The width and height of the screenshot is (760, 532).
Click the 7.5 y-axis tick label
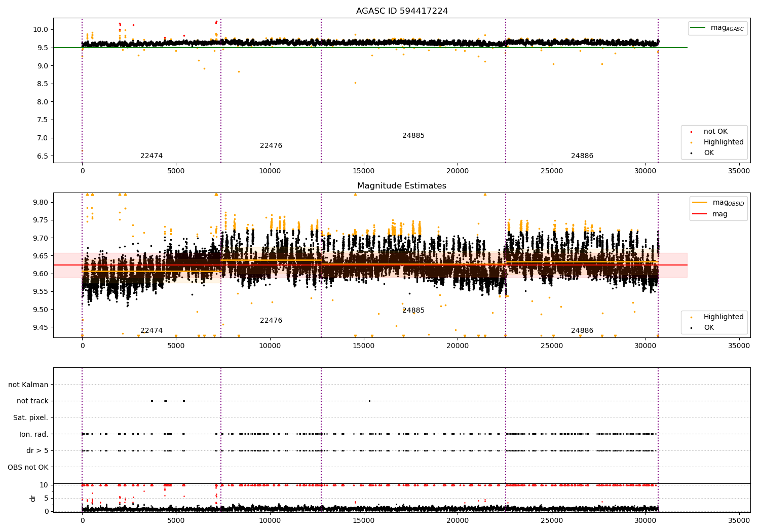coord(42,120)
